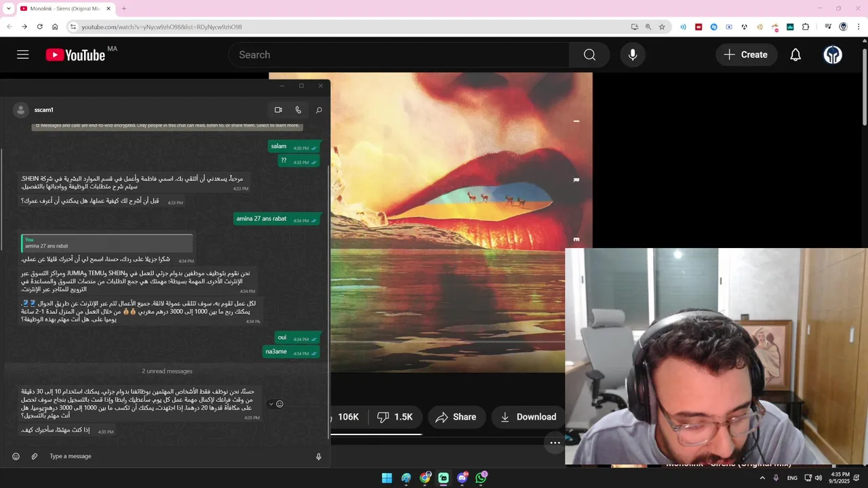Open sscam1 contact profile picture
868x488 pixels.
coord(21,110)
